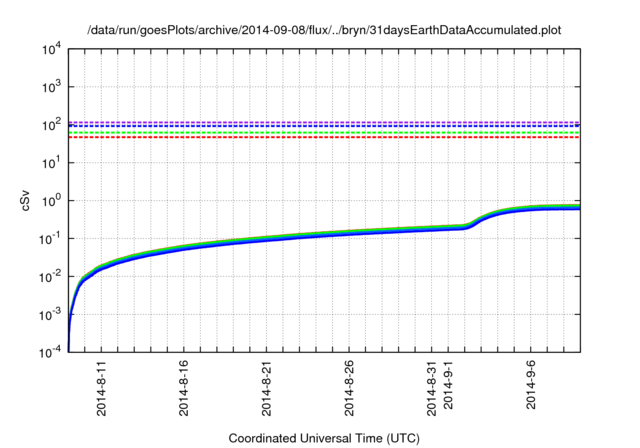This screenshot has height=448, width=640.
Task: Click the 2014-8-26 date tick label
Action: (349, 388)
